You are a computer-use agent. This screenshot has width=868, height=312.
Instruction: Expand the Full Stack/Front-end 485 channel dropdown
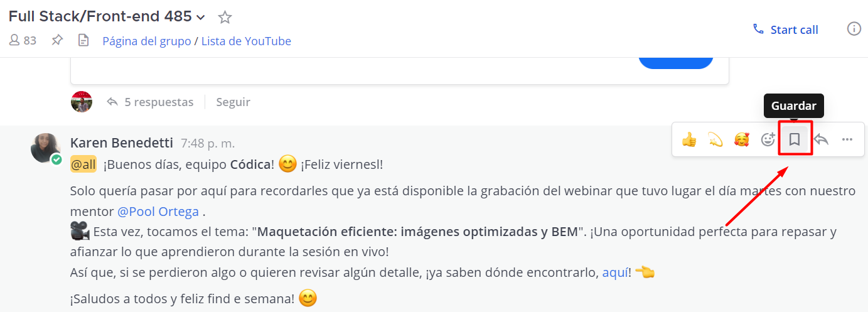201,17
